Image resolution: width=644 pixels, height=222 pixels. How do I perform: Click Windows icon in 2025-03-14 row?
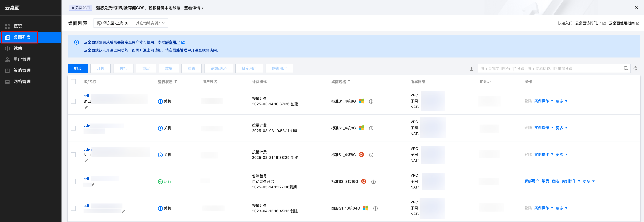pos(362,101)
